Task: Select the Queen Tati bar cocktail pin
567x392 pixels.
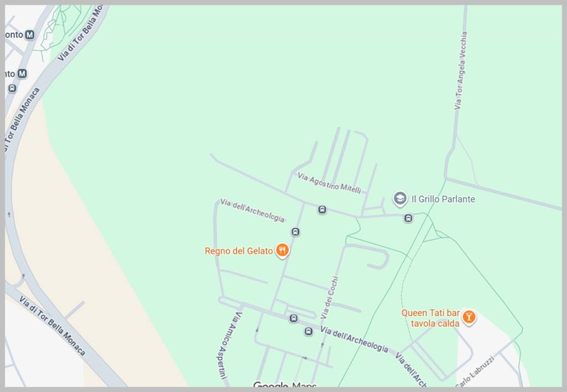Action: pyautogui.click(x=468, y=317)
